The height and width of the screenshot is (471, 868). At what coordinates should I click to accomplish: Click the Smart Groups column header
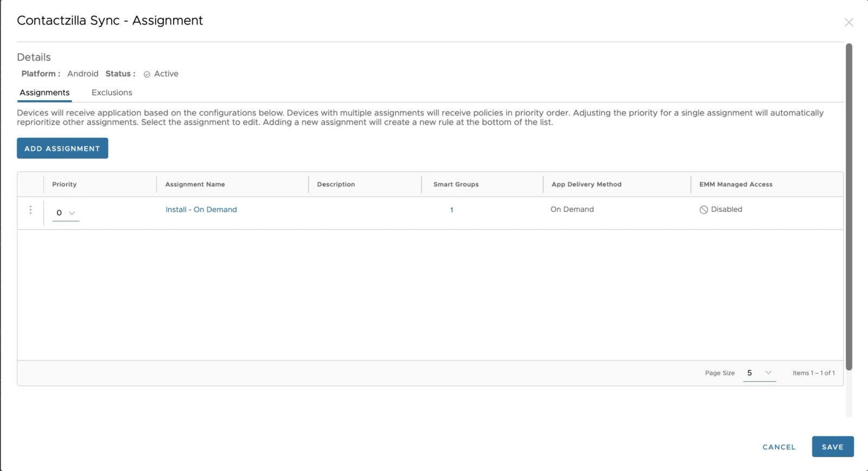click(456, 184)
